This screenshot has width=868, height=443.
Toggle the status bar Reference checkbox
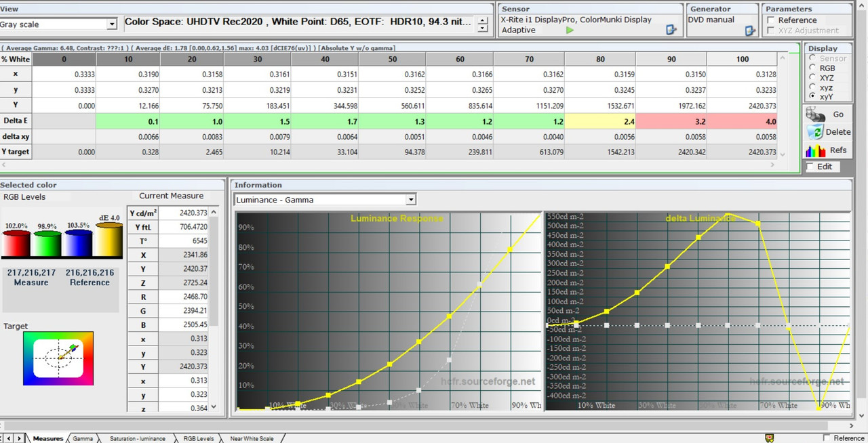[x=826, y=438]
